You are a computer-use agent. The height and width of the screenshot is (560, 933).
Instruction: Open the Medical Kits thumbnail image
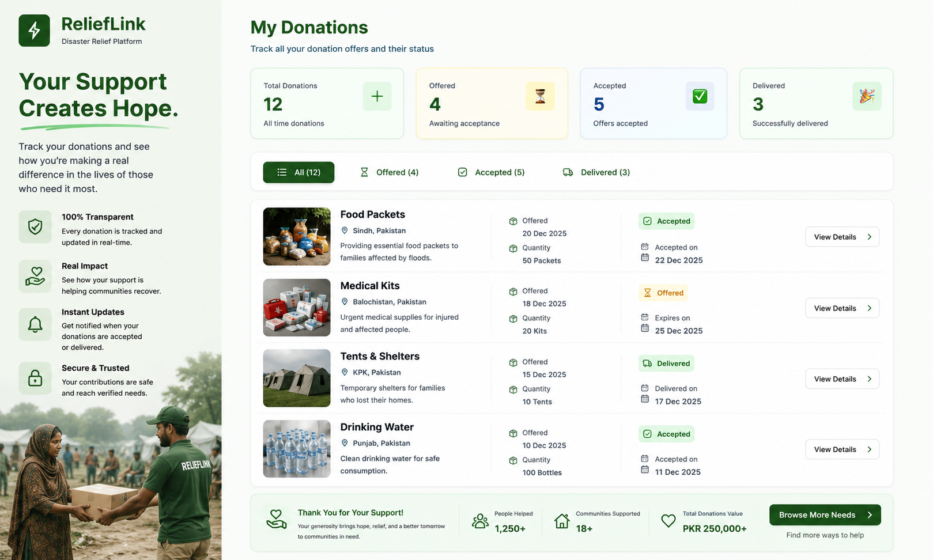(297, 308)
